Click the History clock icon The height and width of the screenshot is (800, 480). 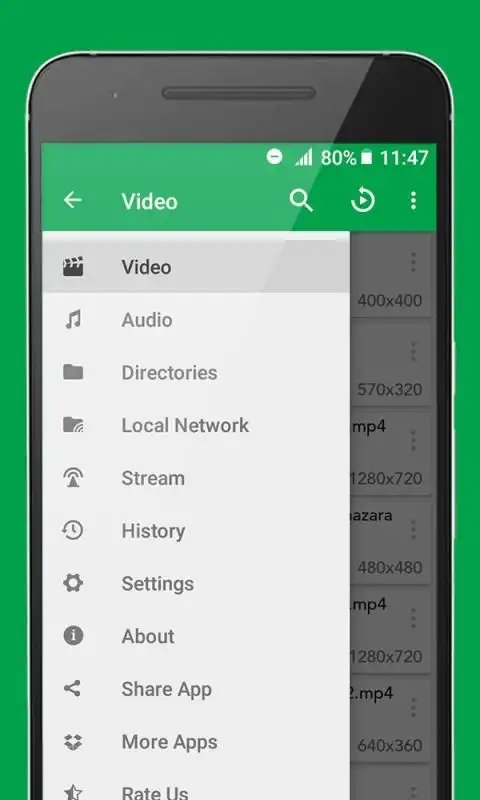point(73,530)
